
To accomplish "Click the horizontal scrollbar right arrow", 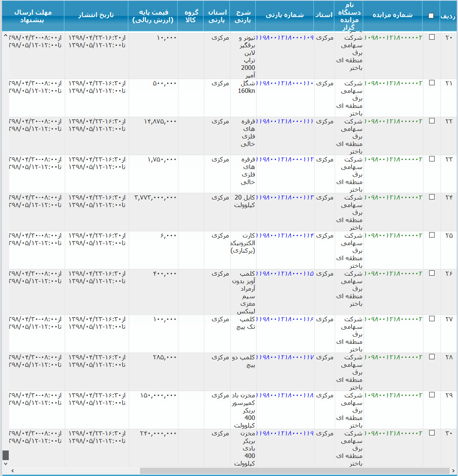I will coord(453,471).
